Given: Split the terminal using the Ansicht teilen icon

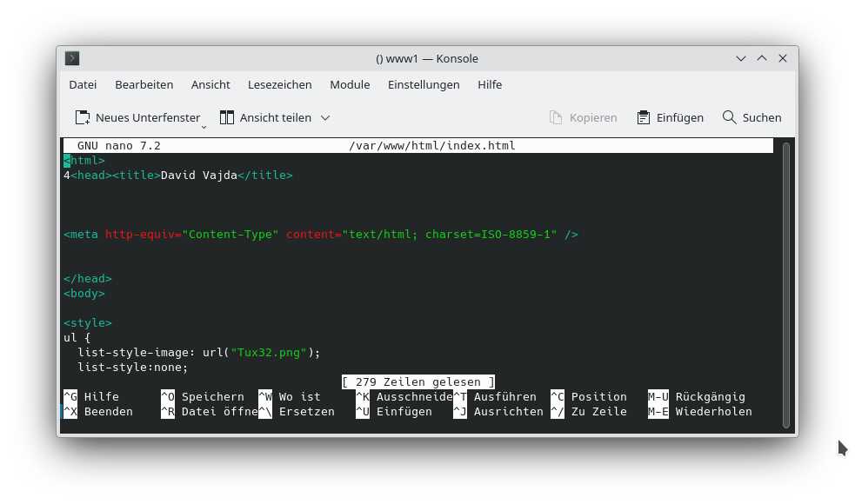Looking at the screenshot, I should 226,116.
